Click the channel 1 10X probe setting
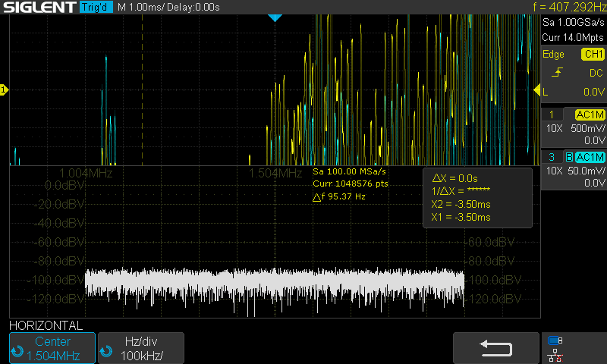Viewport: 607px width, 364px height. coord(555,128)
